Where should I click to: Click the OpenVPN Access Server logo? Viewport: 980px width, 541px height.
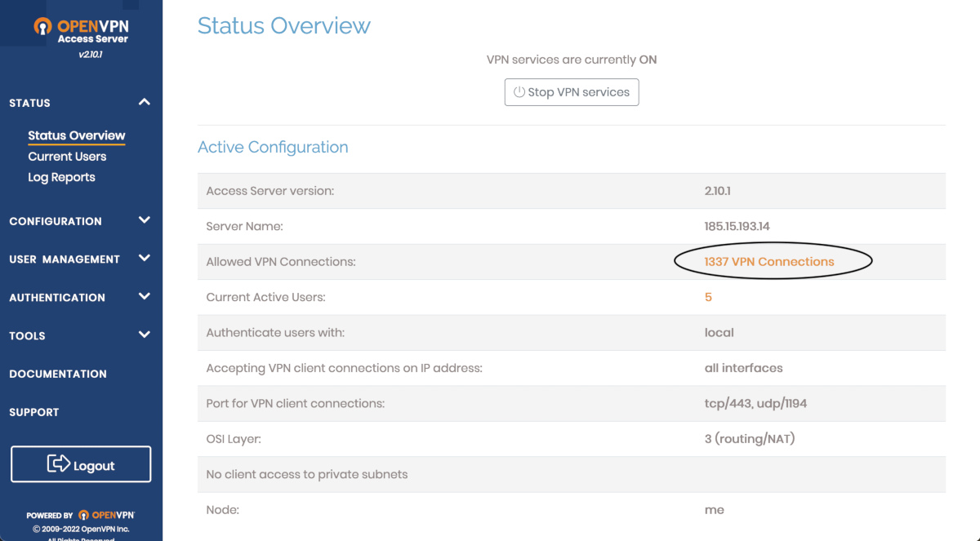81,31
